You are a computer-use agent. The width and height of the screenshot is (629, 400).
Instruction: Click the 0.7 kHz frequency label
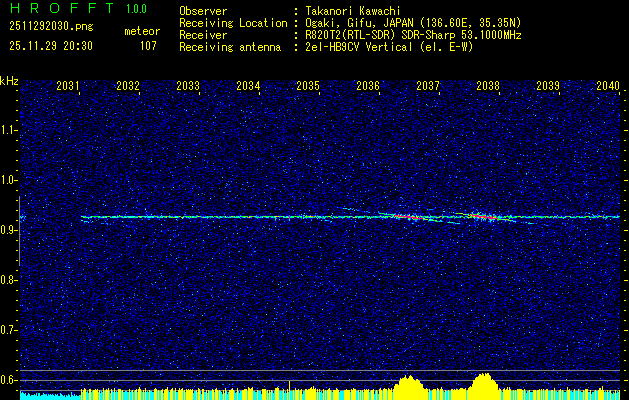coord(9,330)
